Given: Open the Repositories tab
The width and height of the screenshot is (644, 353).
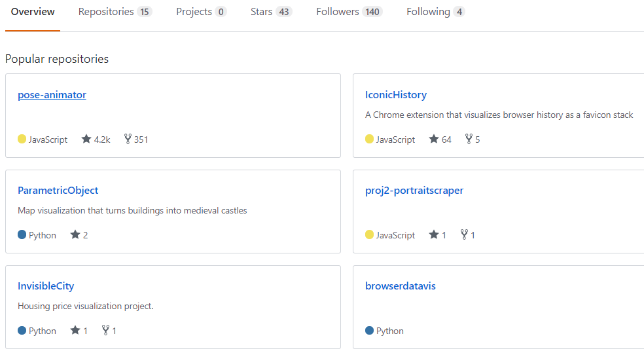Looking at the screenshot, I should pos(115,12).
